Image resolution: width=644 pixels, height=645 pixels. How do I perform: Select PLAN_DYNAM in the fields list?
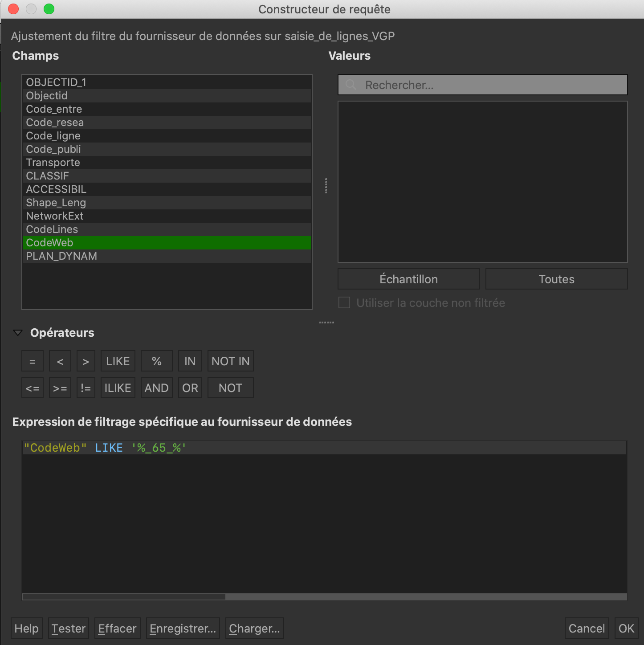(61, 256)
